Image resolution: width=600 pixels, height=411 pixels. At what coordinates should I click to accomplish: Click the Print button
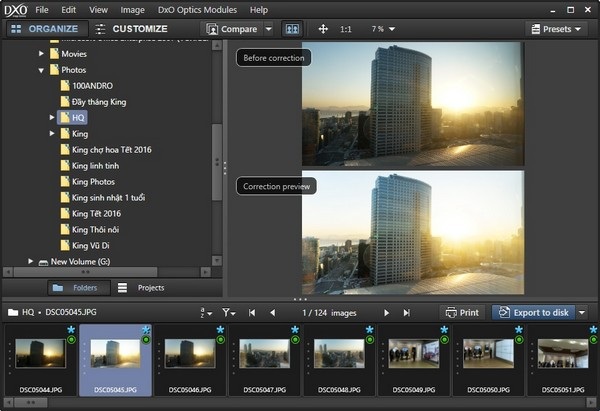coord(462,313)
